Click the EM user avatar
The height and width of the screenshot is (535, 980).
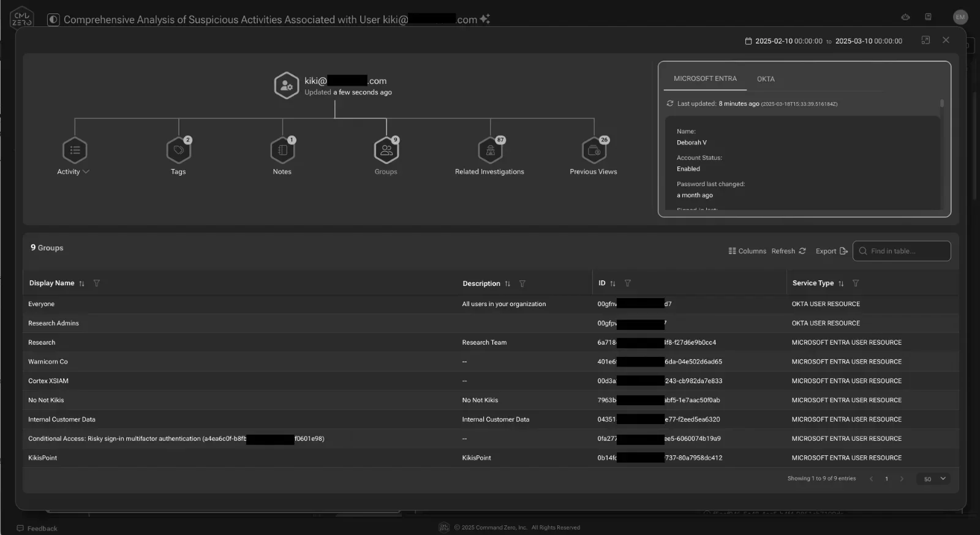click(960, 17)
